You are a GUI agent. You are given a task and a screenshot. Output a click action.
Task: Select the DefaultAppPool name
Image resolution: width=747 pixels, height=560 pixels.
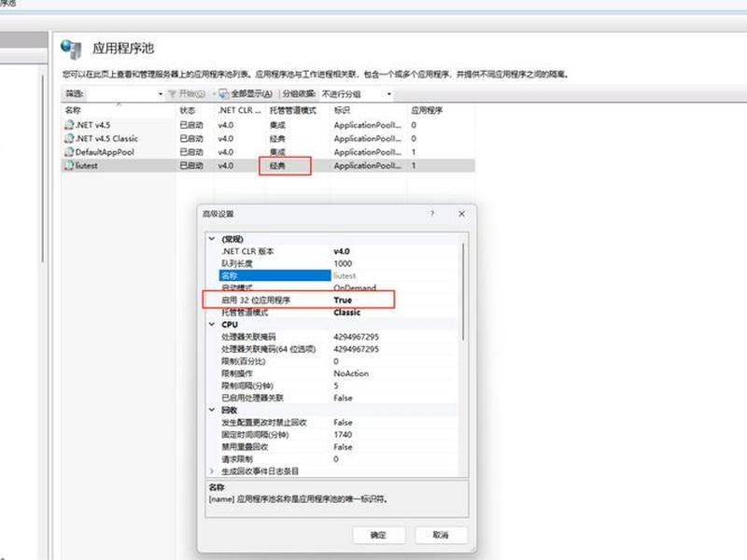105,152
